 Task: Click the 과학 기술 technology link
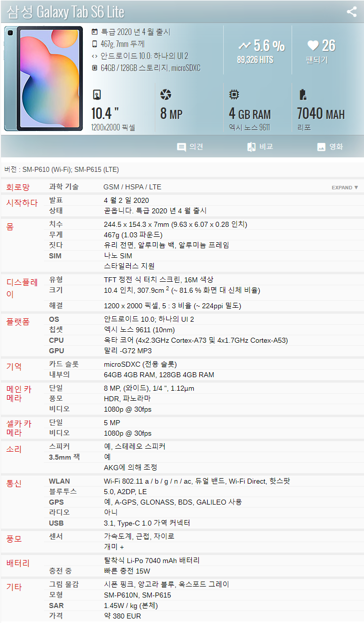(64, 187)
